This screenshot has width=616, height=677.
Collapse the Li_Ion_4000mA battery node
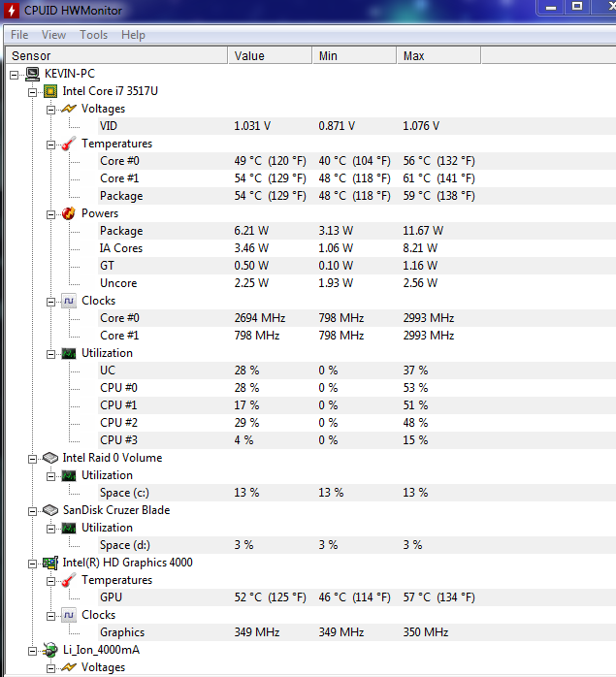[32, 651]
